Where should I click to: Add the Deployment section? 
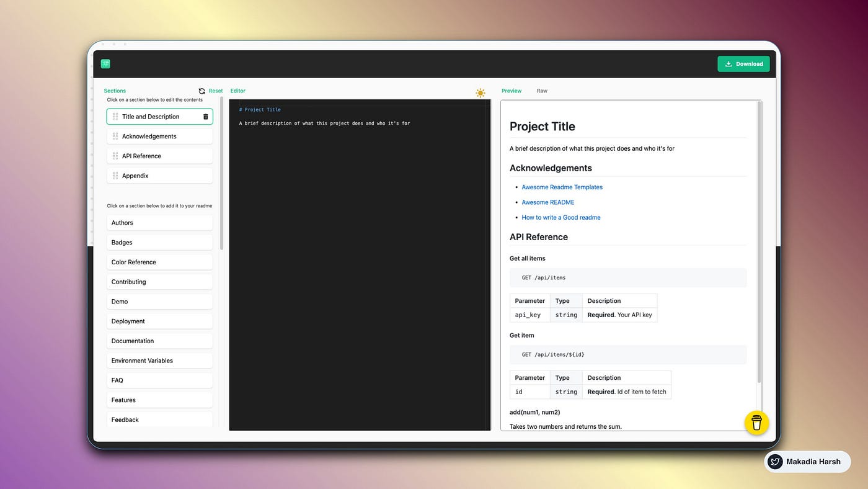tap(160, 321)
